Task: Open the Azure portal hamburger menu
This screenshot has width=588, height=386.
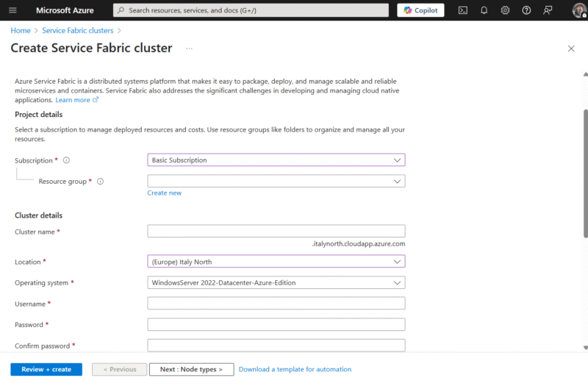Action: pos(12,10)
